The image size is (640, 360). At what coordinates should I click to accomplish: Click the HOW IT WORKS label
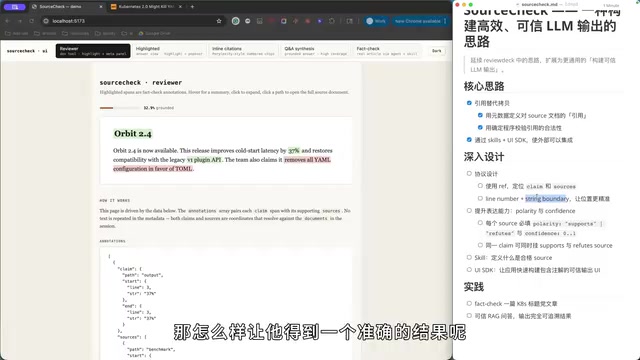click(115, 200)
